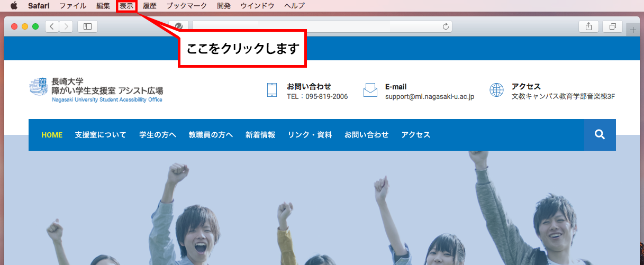Click the globe アクセス icon

pos(496,90)
